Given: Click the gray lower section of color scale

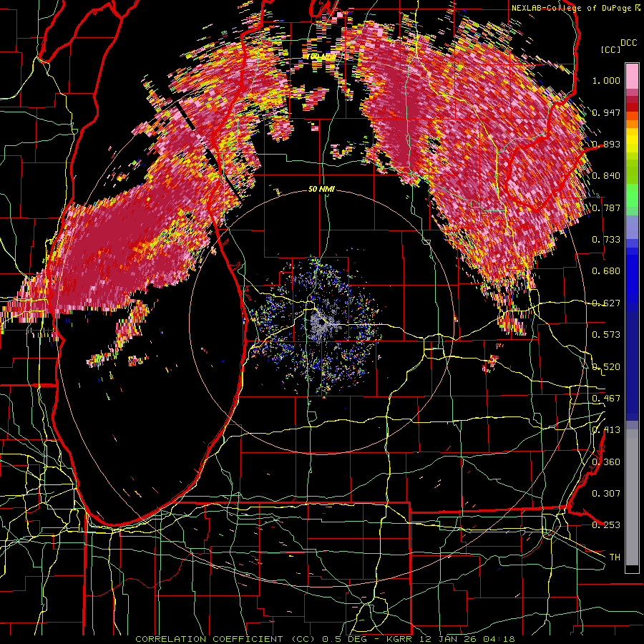Looking at the screenshot, I should coord(632,497).
